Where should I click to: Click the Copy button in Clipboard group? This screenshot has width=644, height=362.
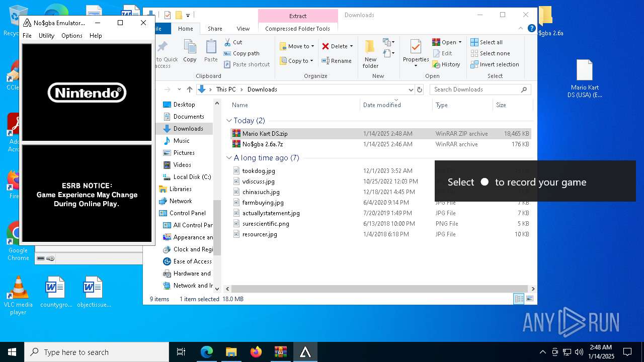[190, 51]
